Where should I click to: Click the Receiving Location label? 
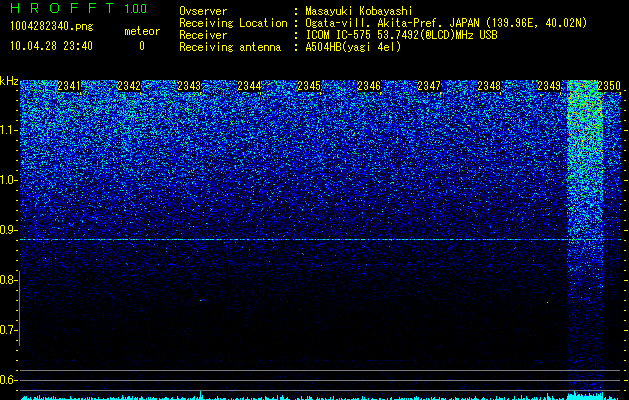tap(233, 23)
